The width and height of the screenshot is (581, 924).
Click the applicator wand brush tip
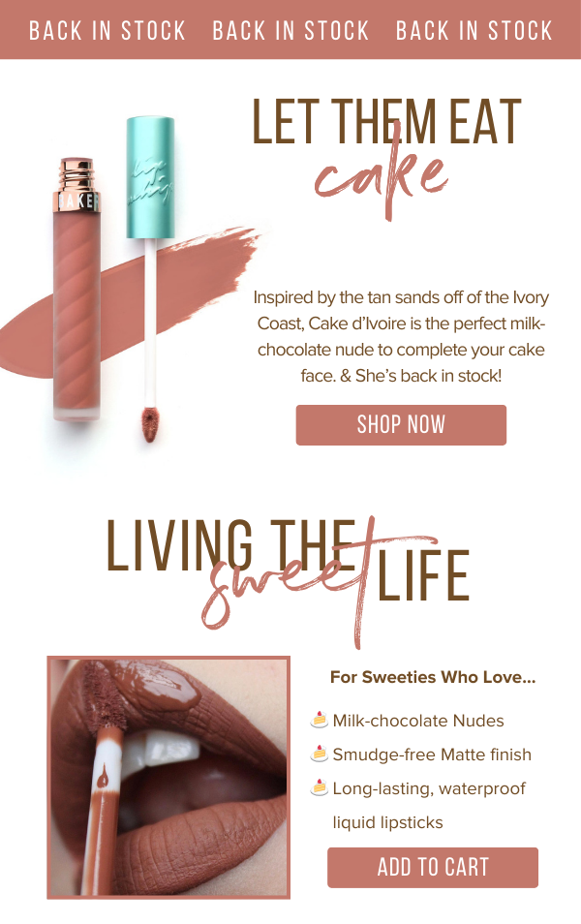point(150,423)
